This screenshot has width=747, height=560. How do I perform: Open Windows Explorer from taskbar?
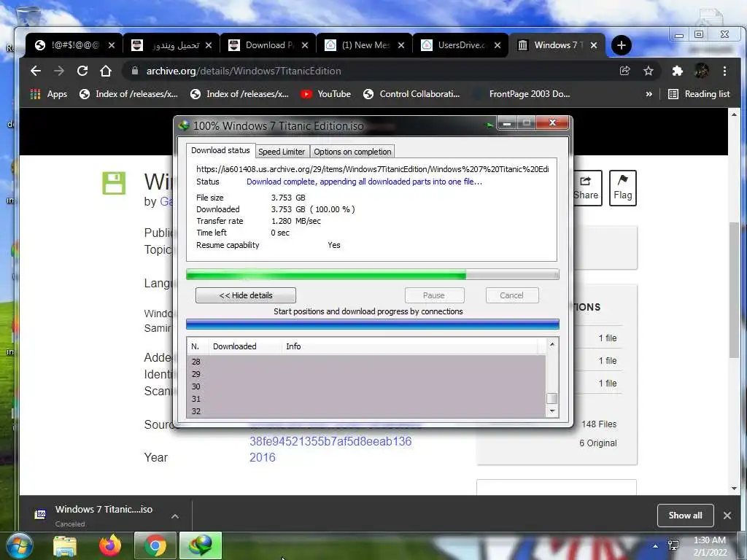(x=65, y=546)
